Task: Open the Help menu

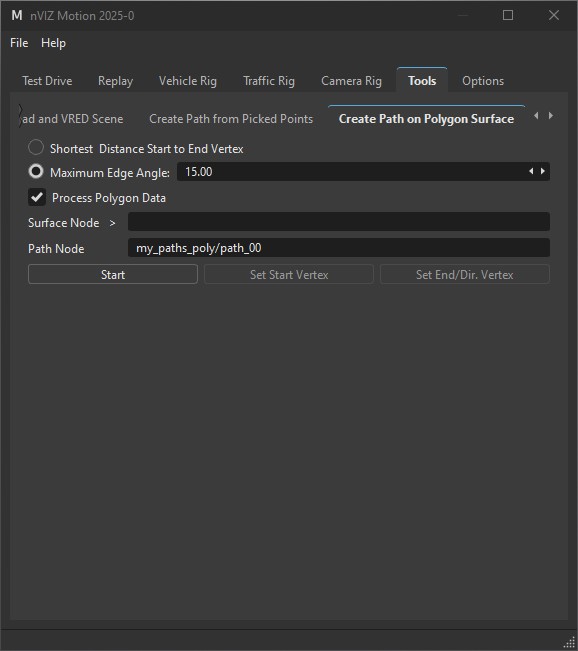Action: click(53, 43)
